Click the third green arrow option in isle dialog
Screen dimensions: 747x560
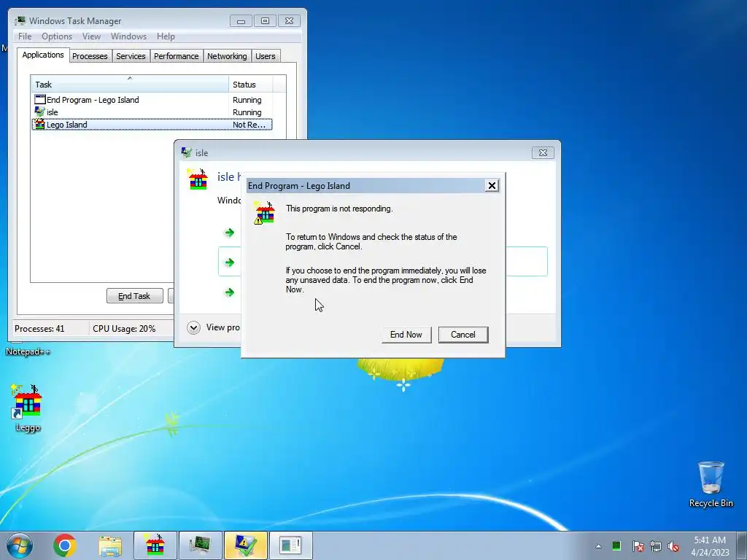point(230,292)
